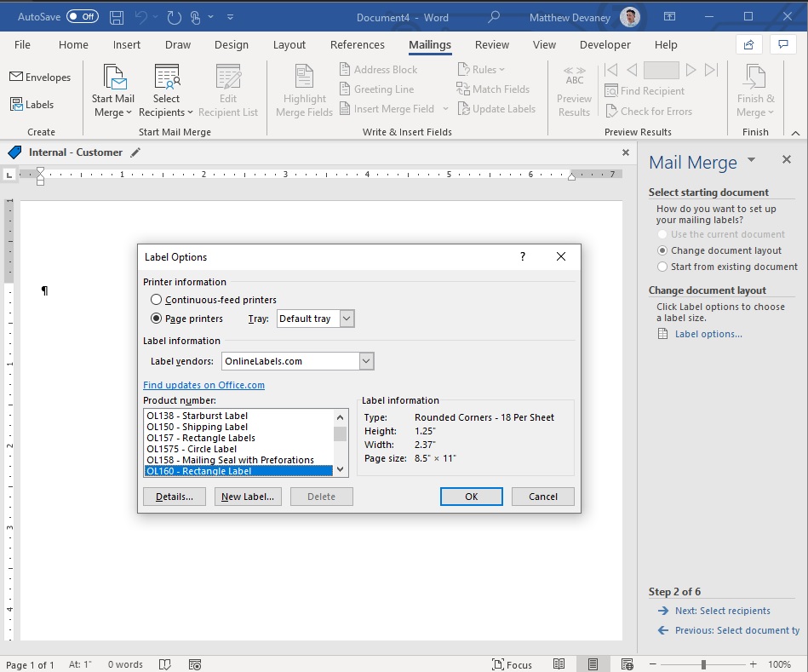Screen dimensions: 808x672
Task: Expand the Label vendors dropdown
Action: (x=366, y=361)
